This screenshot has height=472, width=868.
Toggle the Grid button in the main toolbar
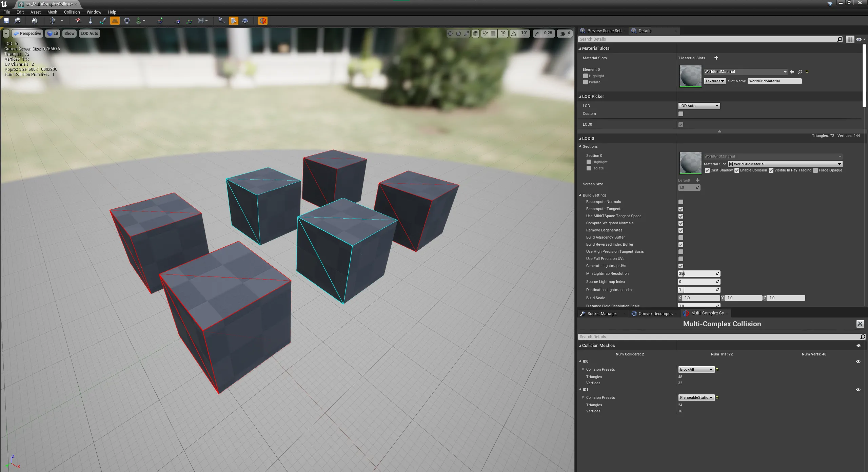pos(115,21)
